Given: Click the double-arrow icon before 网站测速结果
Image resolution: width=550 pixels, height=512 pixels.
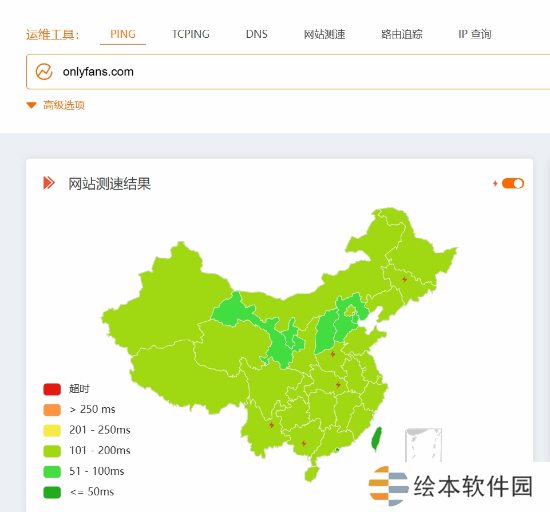Looking at the screenshot, I should point(49,183).
